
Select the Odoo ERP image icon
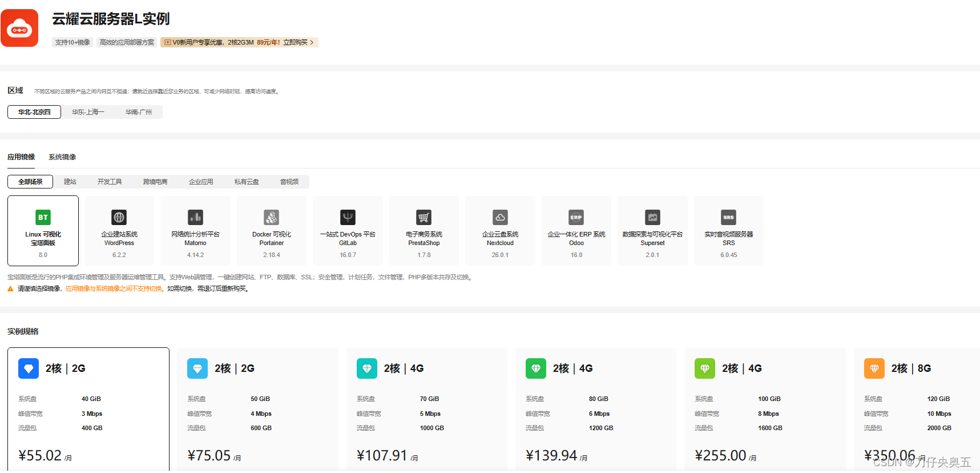point(576,217)
